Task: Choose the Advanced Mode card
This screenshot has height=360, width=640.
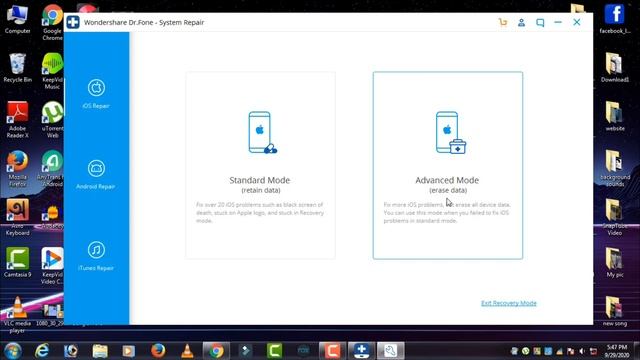Action: (x=448, y=165)
